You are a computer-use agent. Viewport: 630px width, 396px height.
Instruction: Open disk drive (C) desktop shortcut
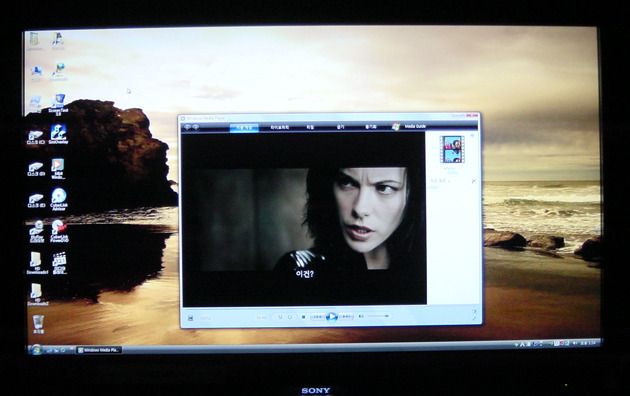point(36,137)
